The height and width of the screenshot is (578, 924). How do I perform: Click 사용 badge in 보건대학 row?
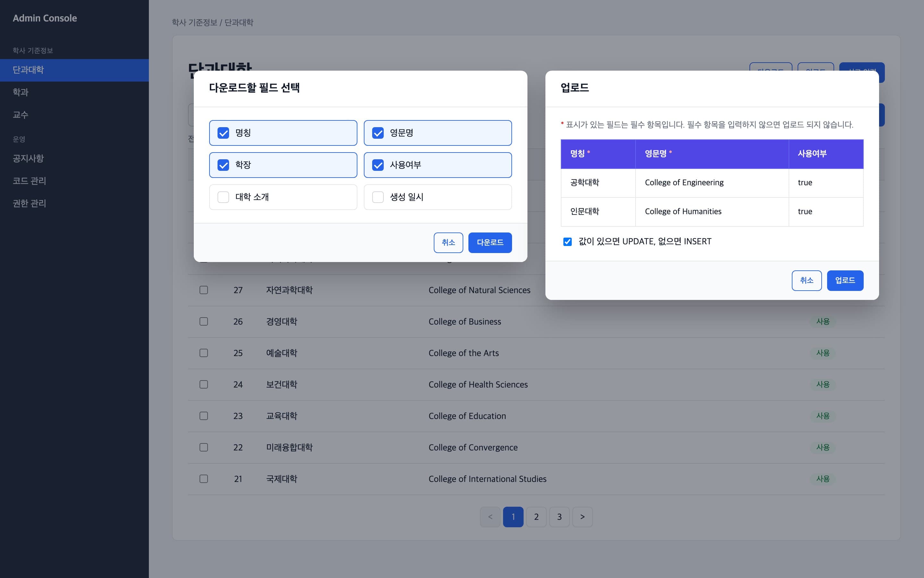pos(823,384)
